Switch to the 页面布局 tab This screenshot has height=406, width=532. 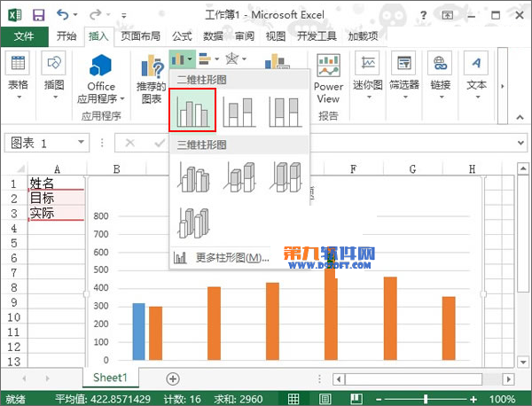[x=140, y=36]
